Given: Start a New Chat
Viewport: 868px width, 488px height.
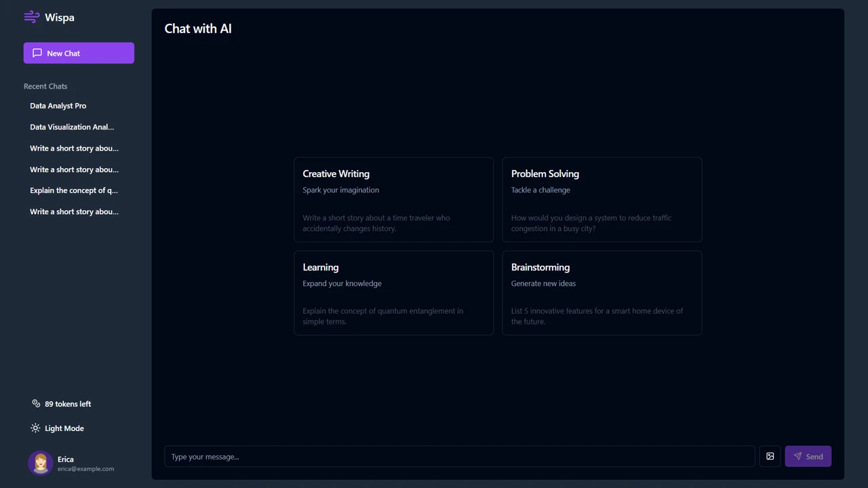Looking at the screenshot, I should [79, 53].
